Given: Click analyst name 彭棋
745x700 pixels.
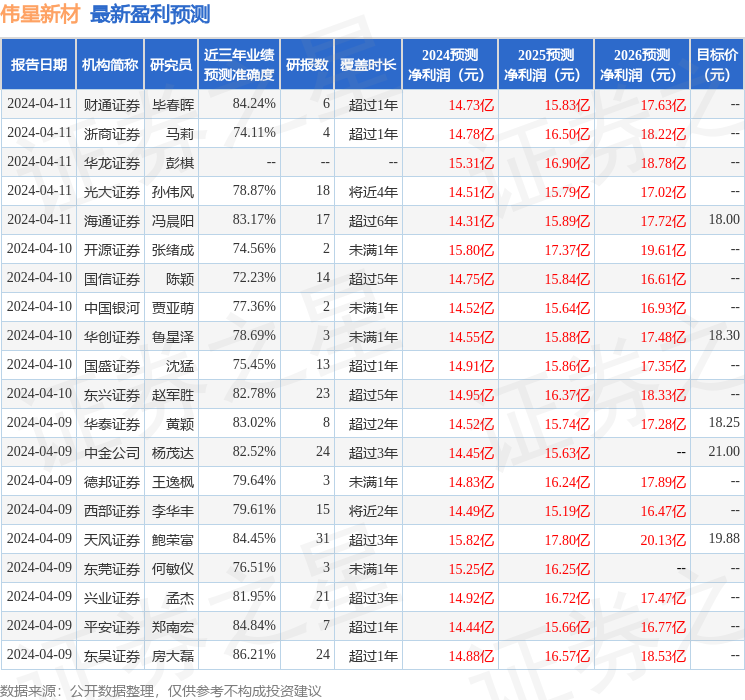Looking at the screenshot, I should coord(180,163).
